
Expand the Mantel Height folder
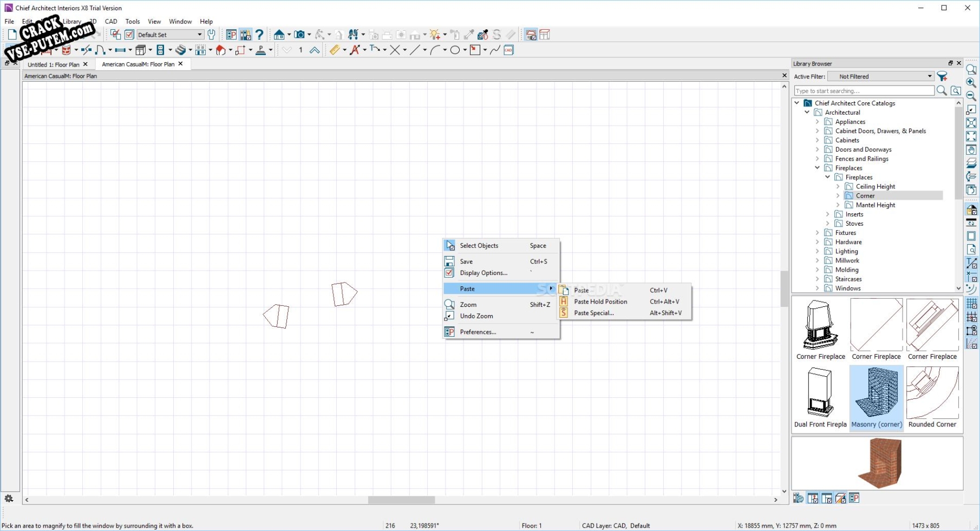point(838,205)
